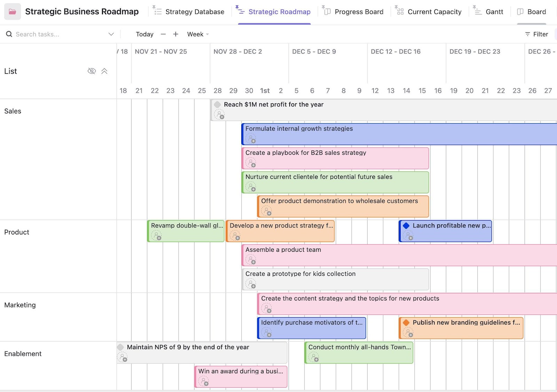Toggle gray milestone diamond on Reach $1M task
The height and width of the screenshot is (392, 557).
(x=218, y=105)
